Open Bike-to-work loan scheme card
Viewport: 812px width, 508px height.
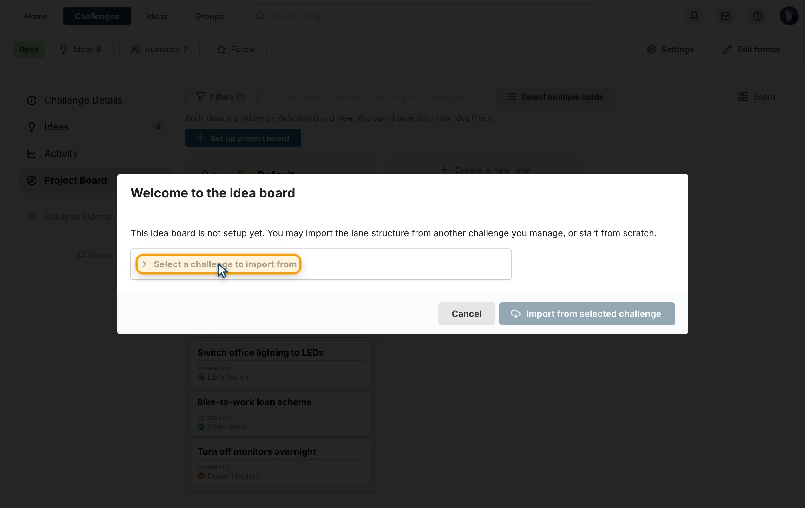click(x=281, y=414)
